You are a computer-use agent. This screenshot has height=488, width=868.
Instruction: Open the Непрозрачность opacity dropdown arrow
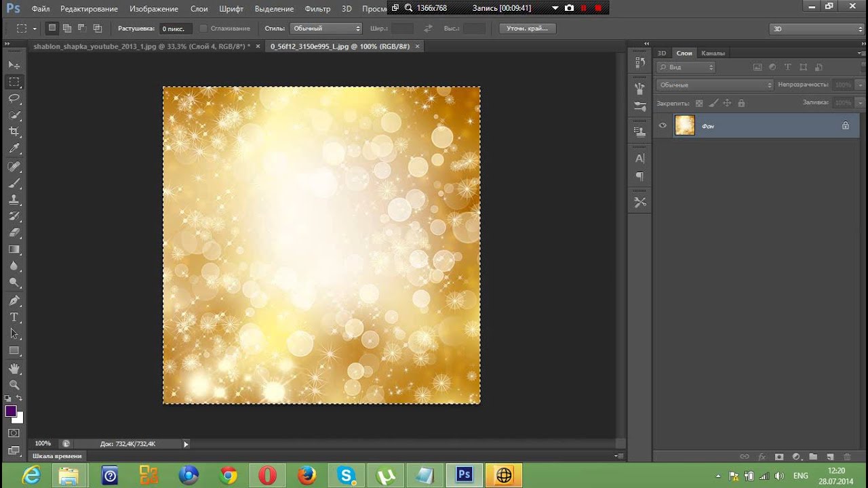click(860, 85)
